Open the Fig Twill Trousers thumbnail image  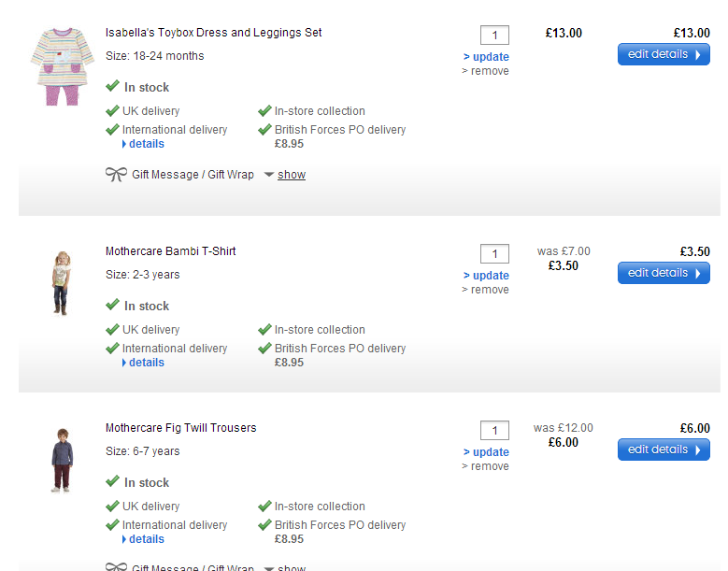(x=63, y=460)
